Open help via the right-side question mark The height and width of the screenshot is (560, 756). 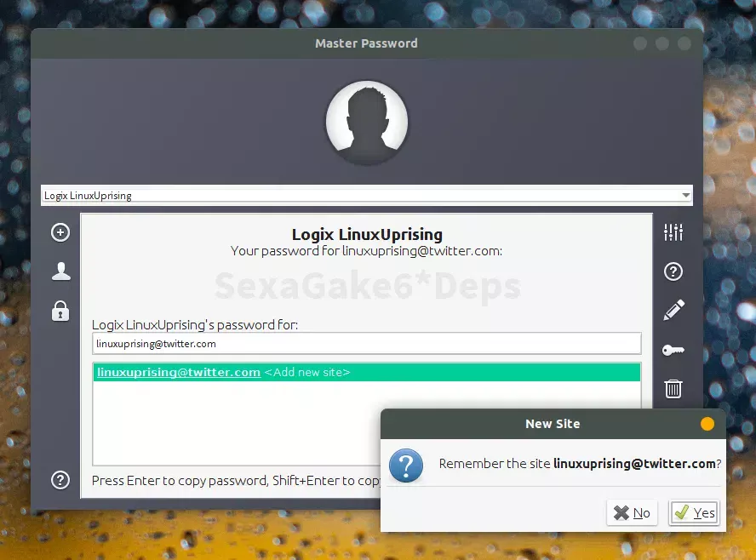point(673,271)
